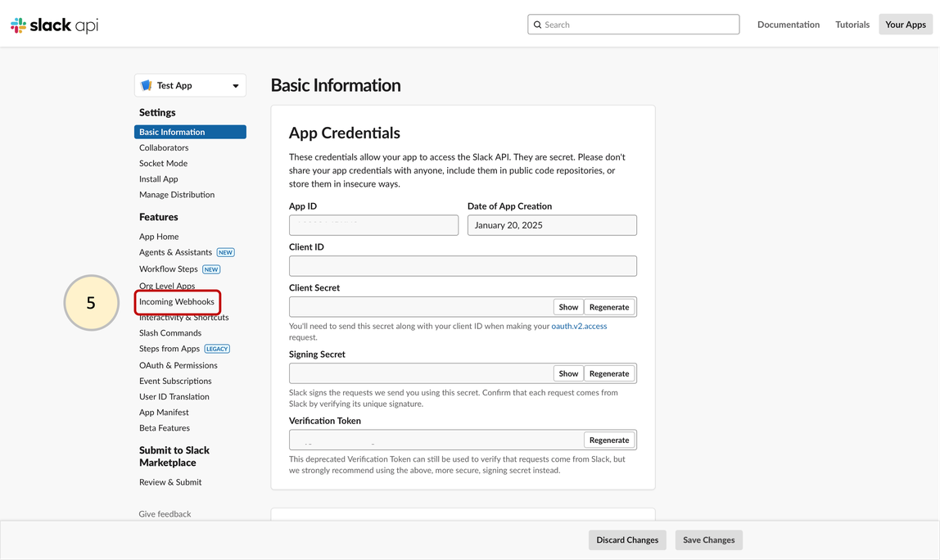Screen dimensions: 940x560
Task: Show the Signing Secret
Action: 568,373
